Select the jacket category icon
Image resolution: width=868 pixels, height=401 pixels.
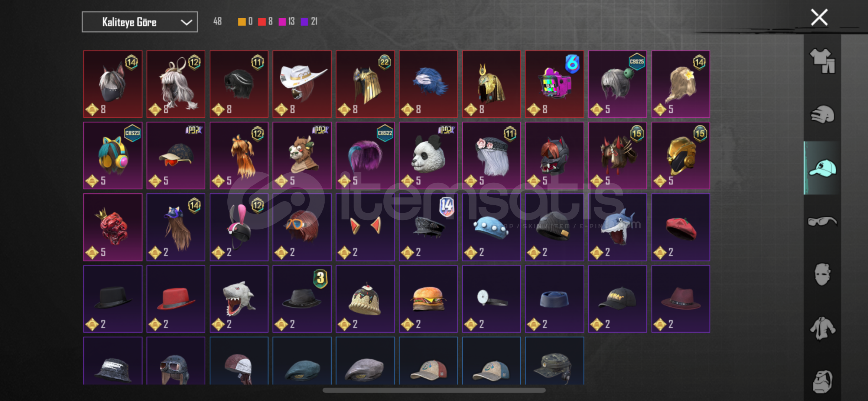pyautogui.click(x=822, y=328)
